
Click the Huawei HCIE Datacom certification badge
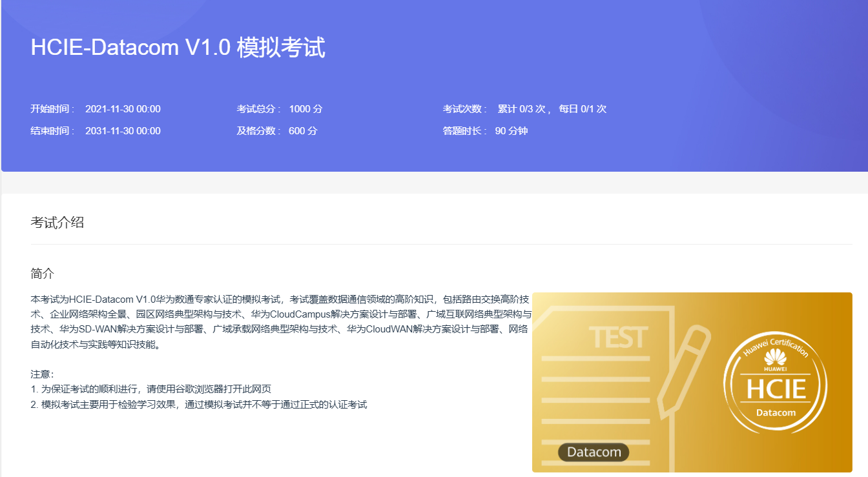pos(776,382)
